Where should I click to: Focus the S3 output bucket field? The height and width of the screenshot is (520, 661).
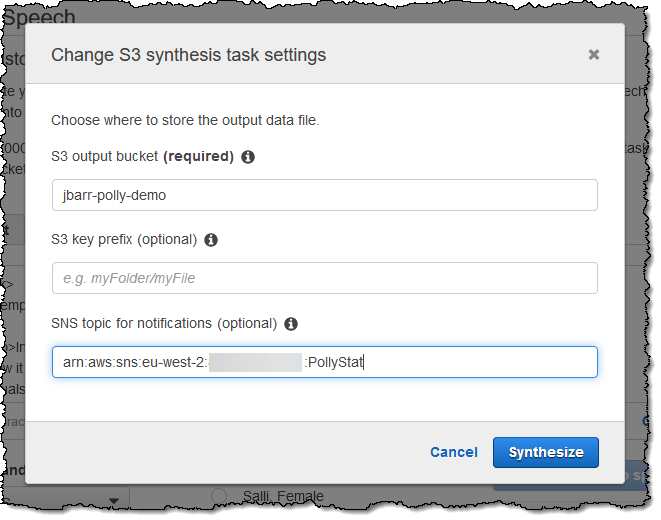[324, 195]
